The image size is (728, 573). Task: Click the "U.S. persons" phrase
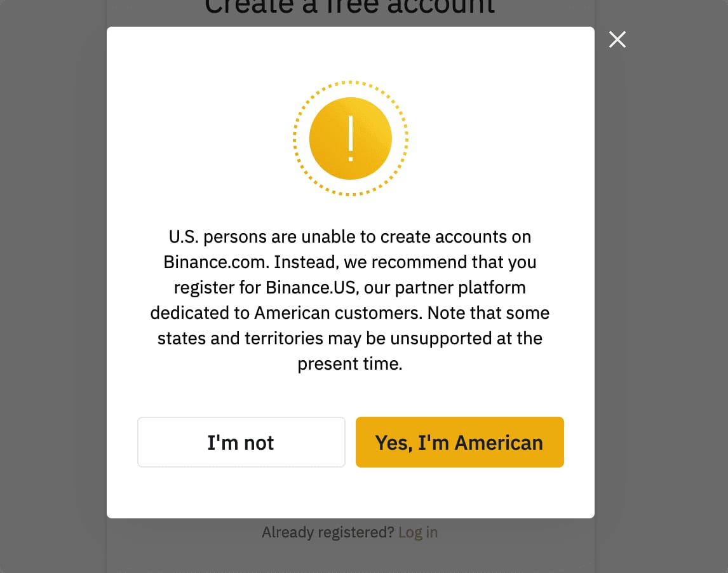tap(216, 237)
